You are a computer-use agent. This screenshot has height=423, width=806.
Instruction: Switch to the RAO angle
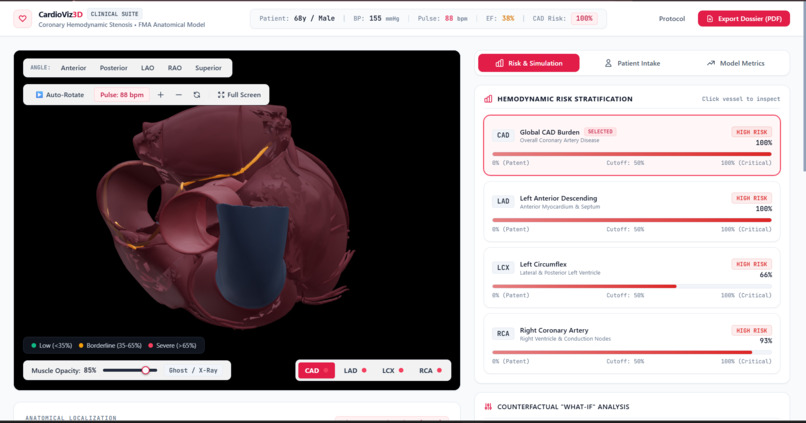[x=175, y=68]
